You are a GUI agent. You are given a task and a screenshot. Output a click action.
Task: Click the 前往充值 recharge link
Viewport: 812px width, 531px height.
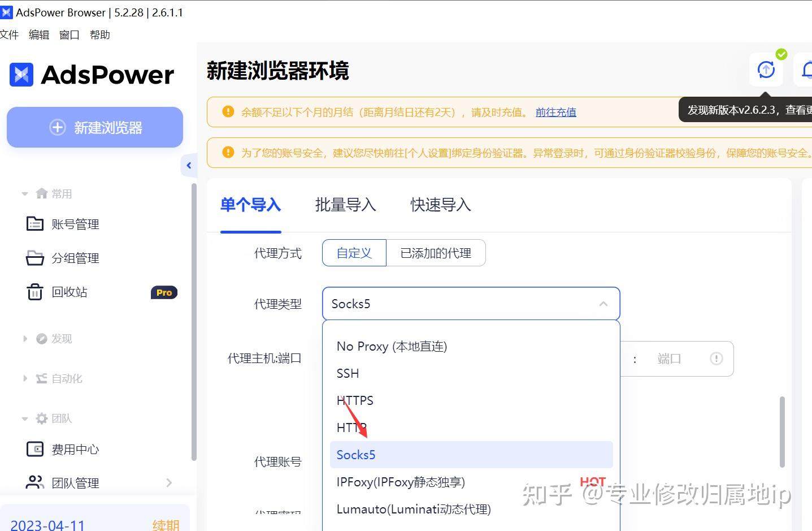555,112
